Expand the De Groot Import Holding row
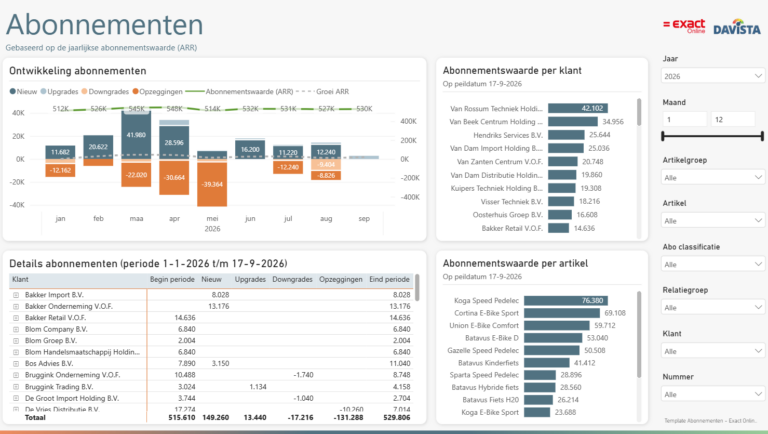 point(16,398)
